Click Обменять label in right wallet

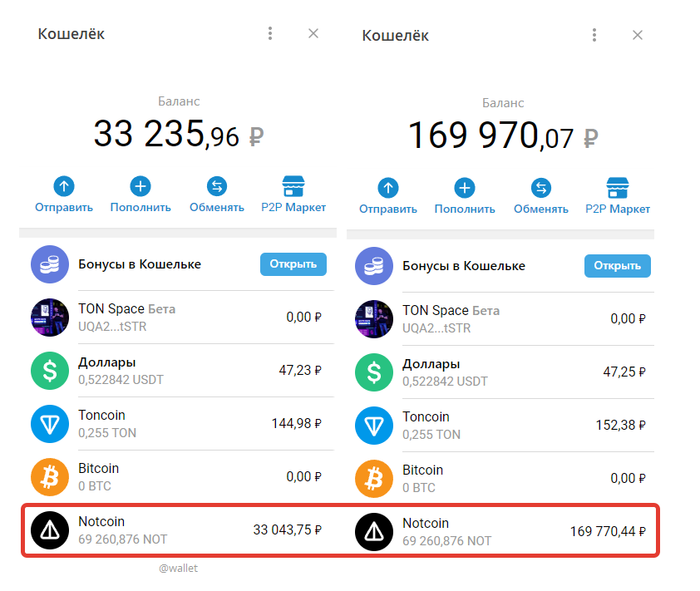click(541, 209)
